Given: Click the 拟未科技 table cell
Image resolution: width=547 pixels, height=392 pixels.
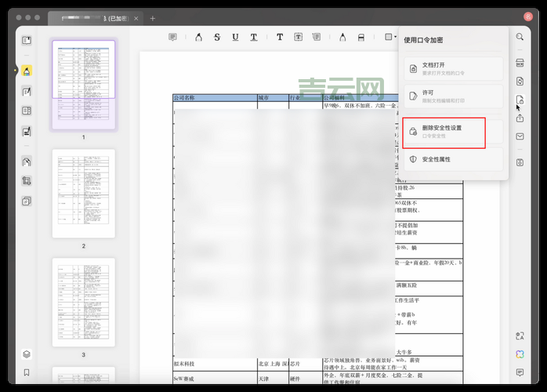Looking at the screenshot, I should tap(215, 364).
